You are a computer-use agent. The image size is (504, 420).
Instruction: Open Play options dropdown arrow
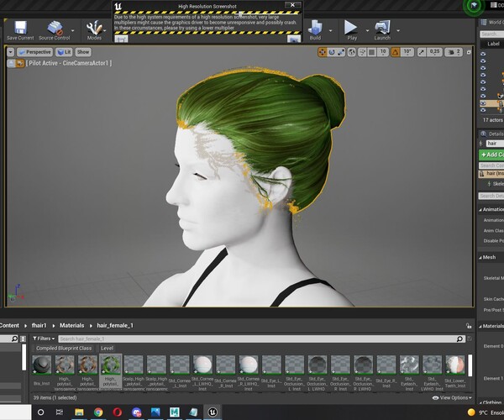click(x=367, y=31)
